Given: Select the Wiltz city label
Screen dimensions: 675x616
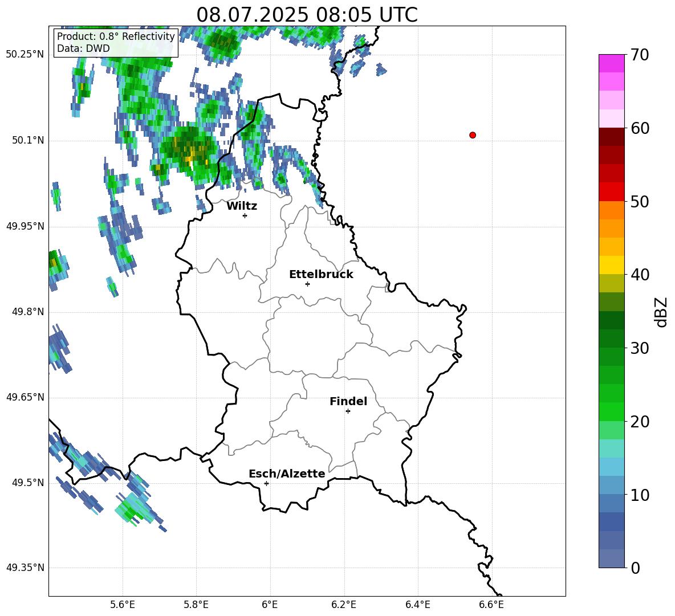Looking at the screenshot, I should (x=242, y=206).
